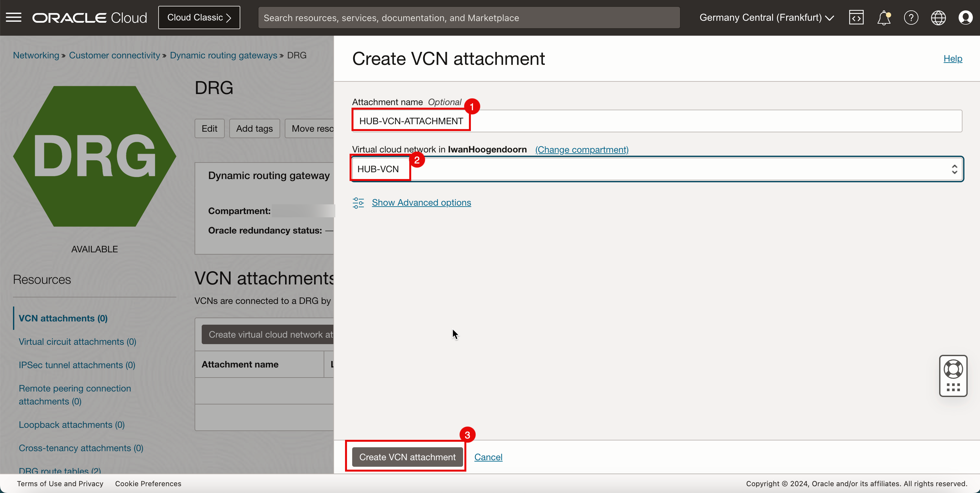Click the Oracle Cloud search bar
The width and height of the screenshot is (980, 493).
pyautogui.click(x=469, y=18)
